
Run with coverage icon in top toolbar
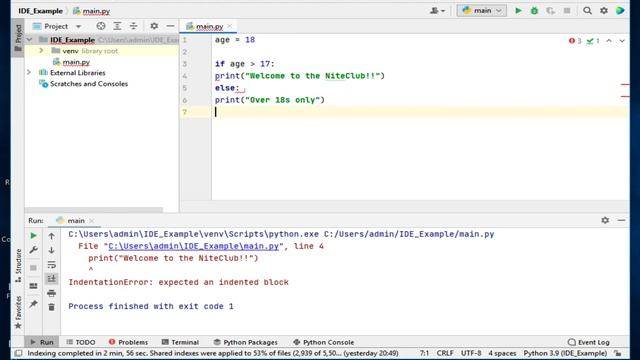click(x=551, y=11)
